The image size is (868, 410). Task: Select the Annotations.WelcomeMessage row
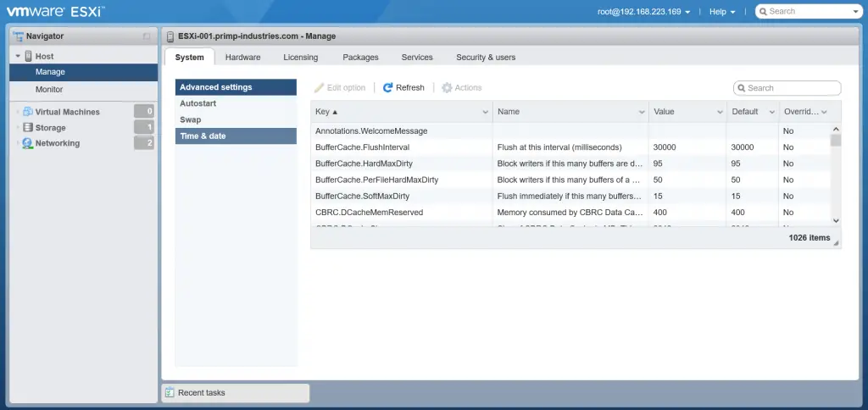click(x=571, y=131)
